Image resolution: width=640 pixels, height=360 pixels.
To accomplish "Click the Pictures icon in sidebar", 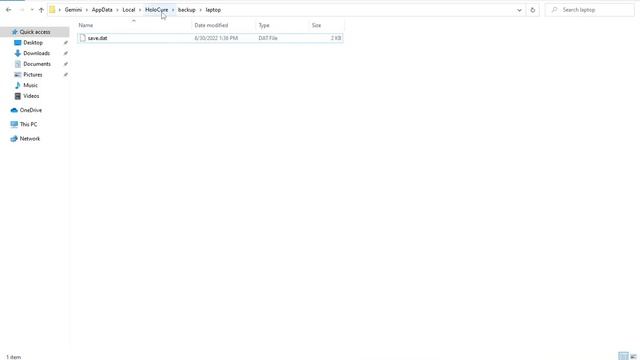I will [18, 75].
